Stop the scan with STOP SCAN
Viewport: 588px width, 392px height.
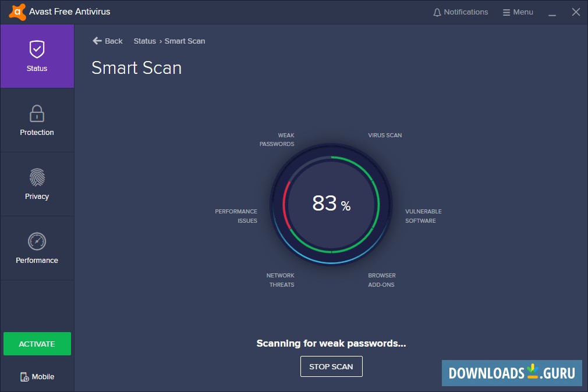(x=331, y=366)
